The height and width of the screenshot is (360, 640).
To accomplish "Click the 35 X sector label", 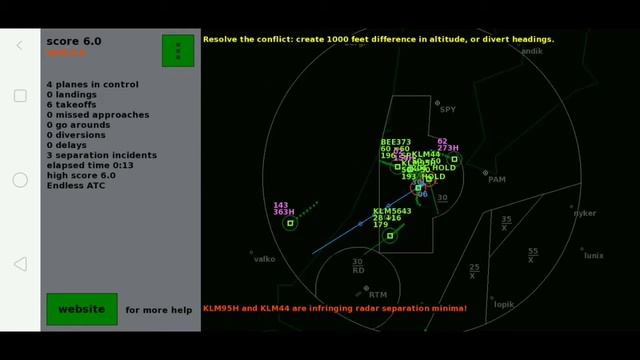I will (x=506, y=223).
